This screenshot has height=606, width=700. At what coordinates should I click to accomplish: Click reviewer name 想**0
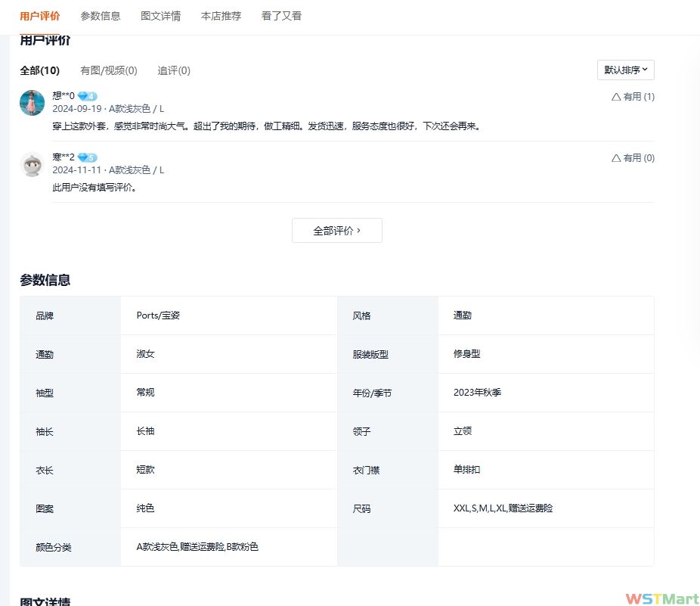coord(63,96)
